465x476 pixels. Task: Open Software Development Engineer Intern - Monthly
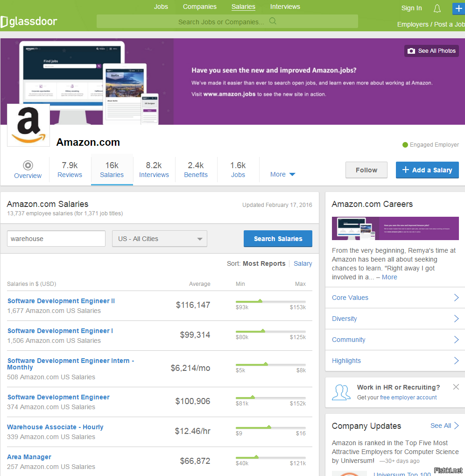coord(70,364)
